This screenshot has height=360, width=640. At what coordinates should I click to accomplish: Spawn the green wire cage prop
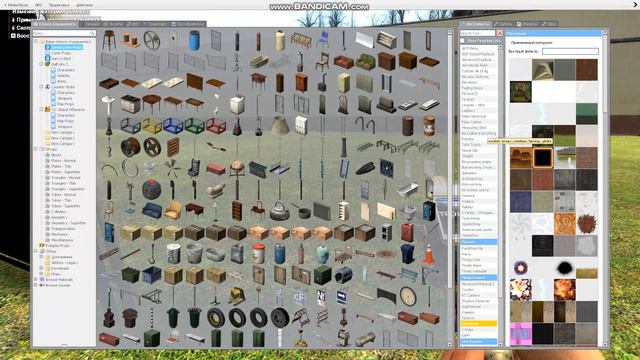pos(194,126)
